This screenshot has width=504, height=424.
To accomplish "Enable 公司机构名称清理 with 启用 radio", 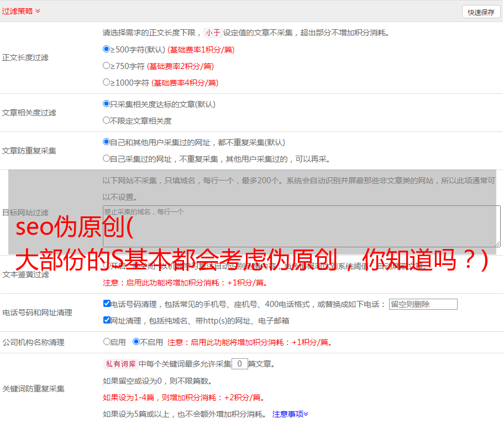I will click(x=107, y=342).
